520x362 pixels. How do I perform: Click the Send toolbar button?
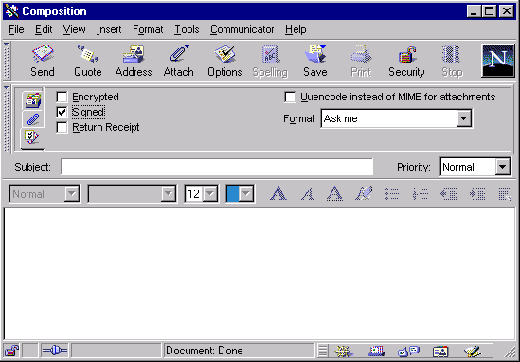pos(42,61)
